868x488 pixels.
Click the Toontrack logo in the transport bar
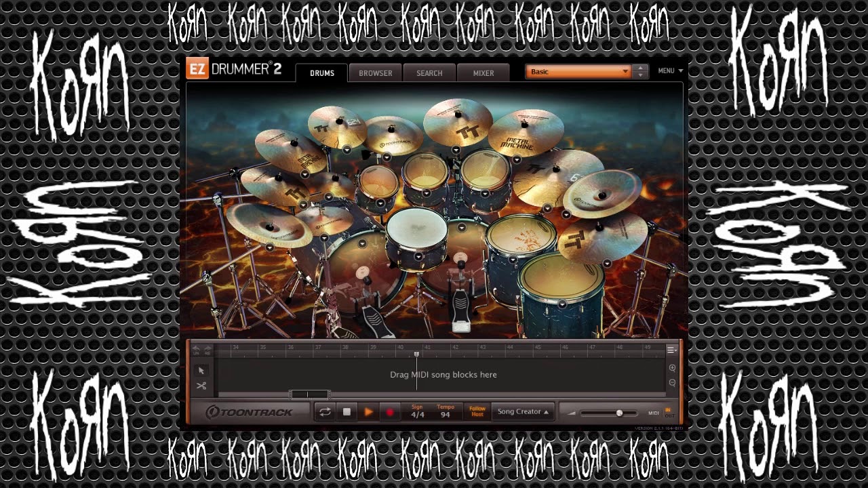tap(250, 412)
